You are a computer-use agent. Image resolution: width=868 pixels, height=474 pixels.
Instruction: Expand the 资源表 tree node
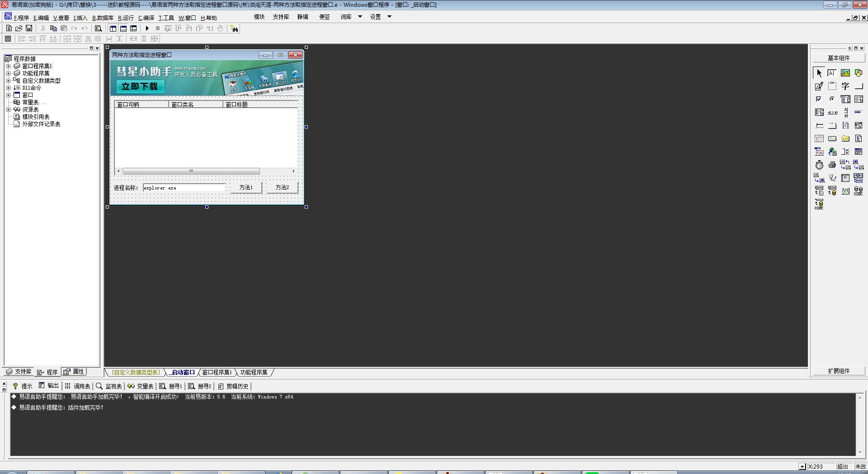pyautogui.click(x=8, y=109)
